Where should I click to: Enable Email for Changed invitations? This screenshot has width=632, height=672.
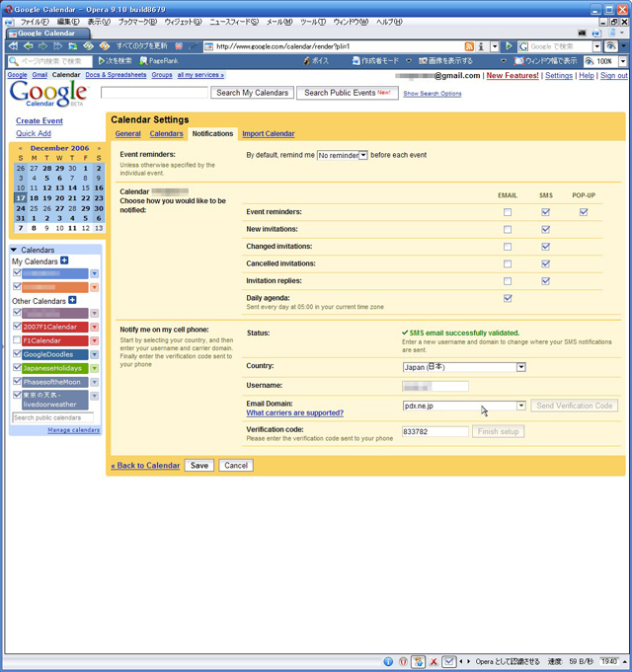click(508, 247)
